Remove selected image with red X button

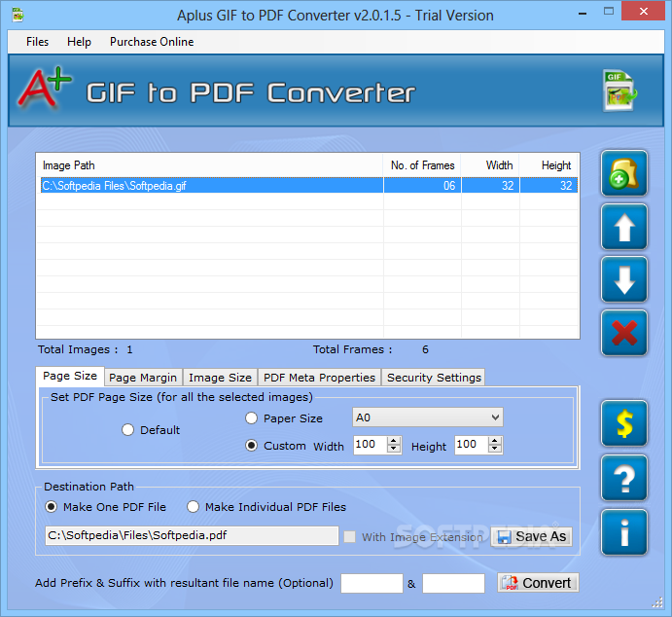click(x=624, y=333)
